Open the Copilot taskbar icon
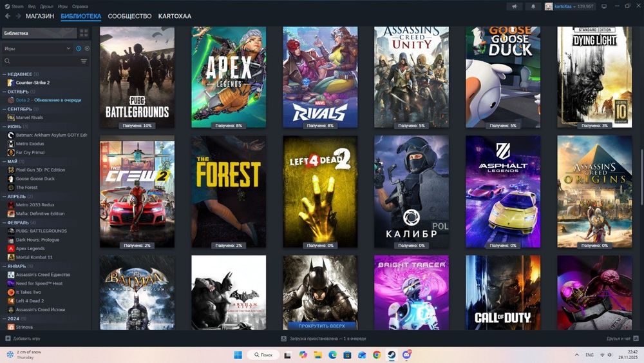 (x=303, y=355)
